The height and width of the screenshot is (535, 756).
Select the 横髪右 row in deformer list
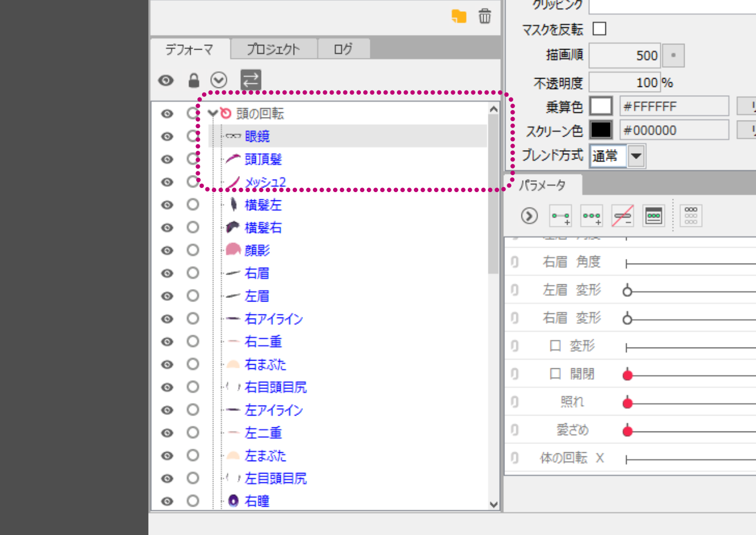347,228
